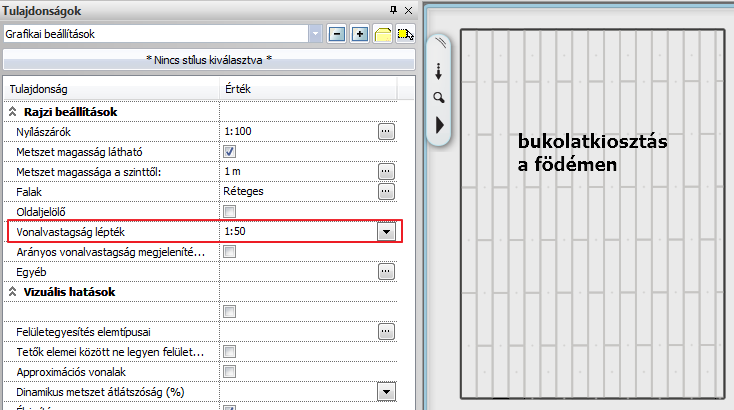Toggle Approximációs vonalak checkbox
The image size is (734, 410).
229,371
